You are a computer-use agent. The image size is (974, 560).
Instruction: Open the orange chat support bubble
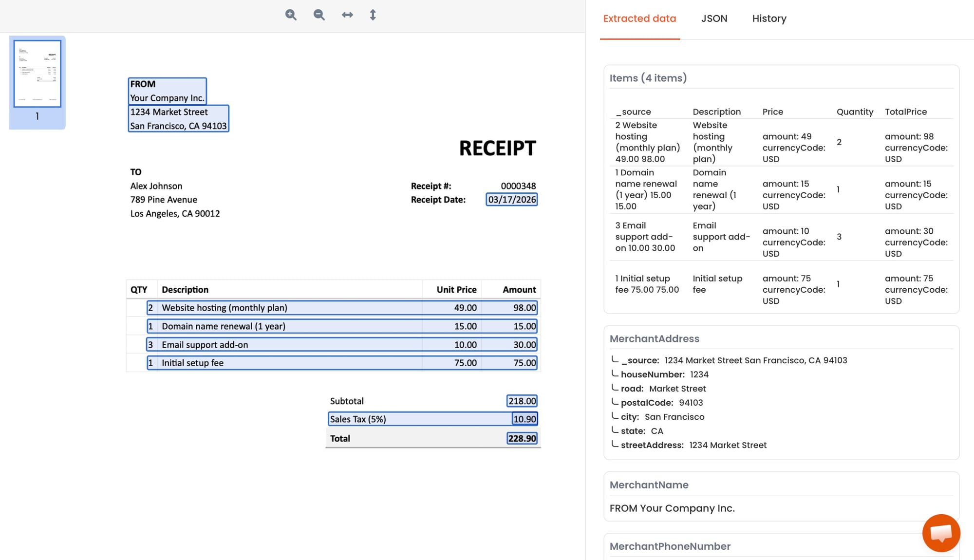tap(941, 533)
